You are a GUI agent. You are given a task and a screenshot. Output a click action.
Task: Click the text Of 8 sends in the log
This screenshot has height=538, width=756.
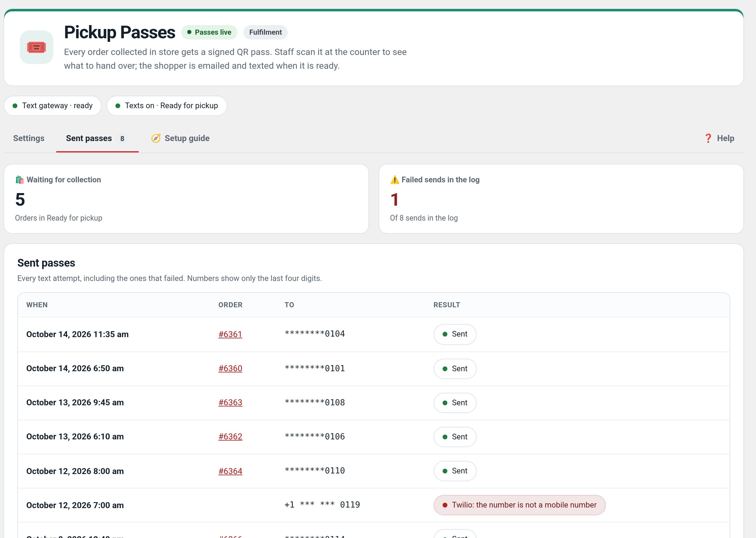pos(424,218)
